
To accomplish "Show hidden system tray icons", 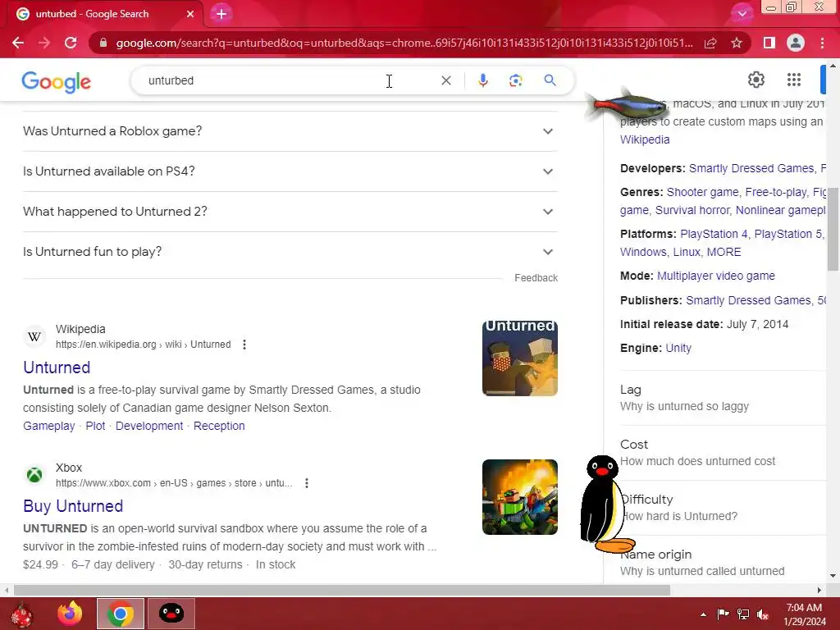I will click(x=703, y=614).
